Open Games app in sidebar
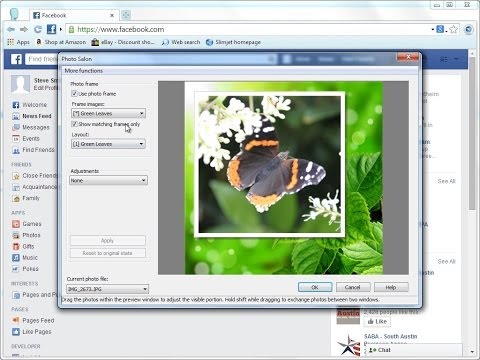 tap(27, 224)
